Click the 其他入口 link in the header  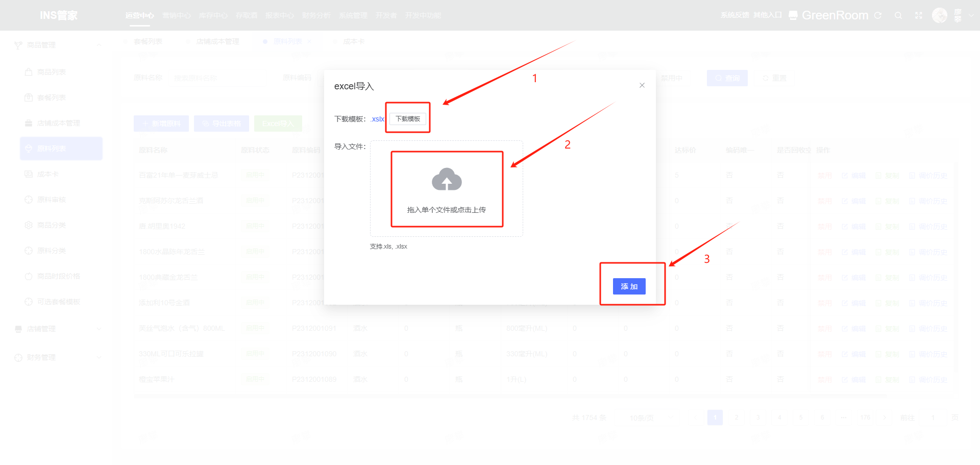pos(768,15)
